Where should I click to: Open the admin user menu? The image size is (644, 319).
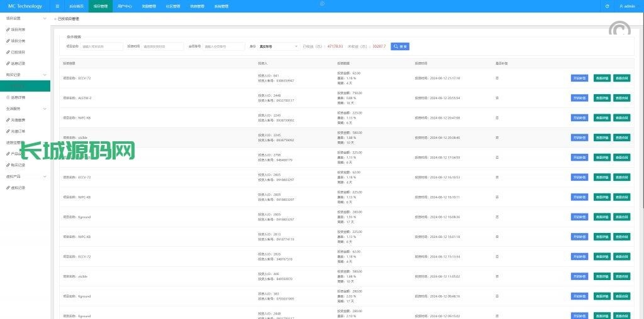pos(626,6)
